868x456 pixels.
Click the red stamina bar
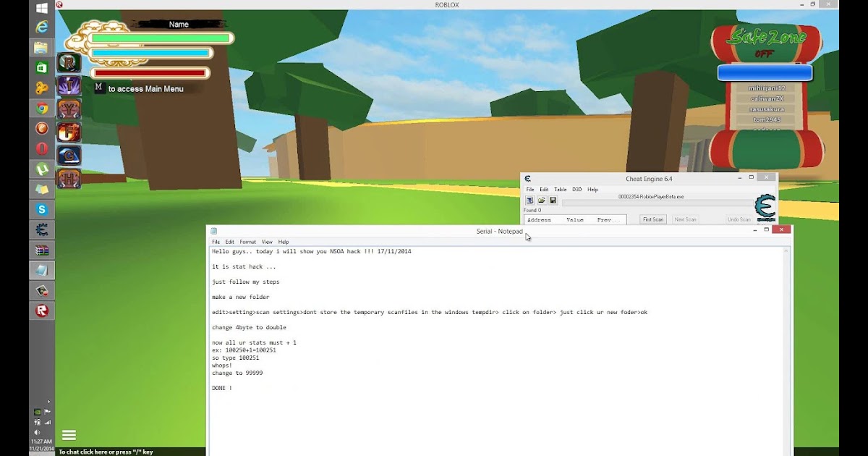coord(150,73)
